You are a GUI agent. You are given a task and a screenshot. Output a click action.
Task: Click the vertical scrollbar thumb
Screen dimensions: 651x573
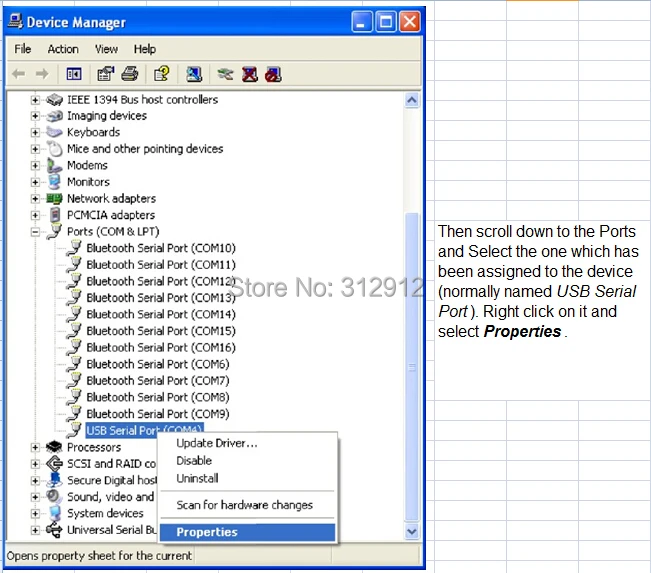click(412, 367)
